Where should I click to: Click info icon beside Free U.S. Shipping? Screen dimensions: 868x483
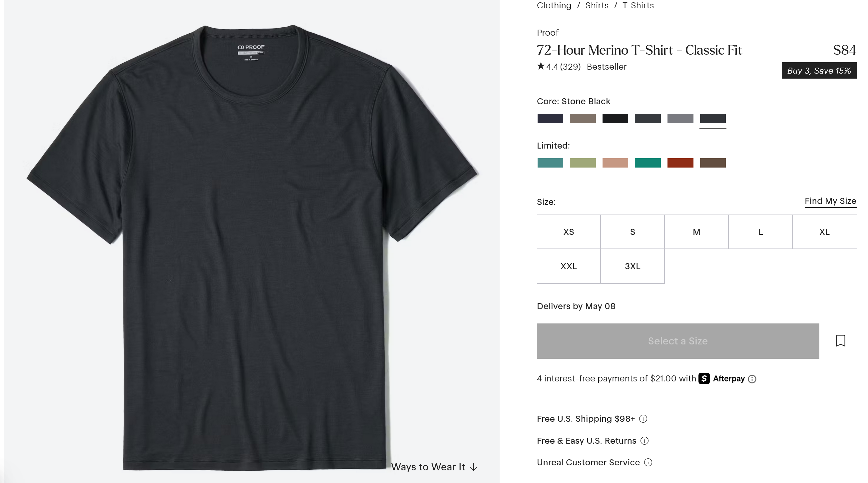643,419
